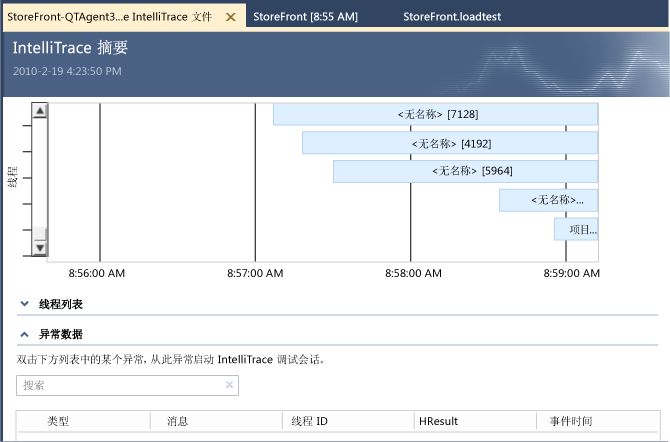This screenshot has height=442, width=670.
Task: Select the <无名称> [7128] thread bar
Action: tap(435, 114)
